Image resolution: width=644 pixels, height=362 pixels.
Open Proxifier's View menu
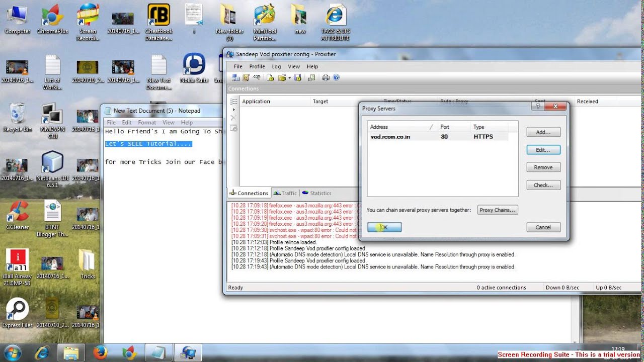pyautogui.click(x=294, y=66)
